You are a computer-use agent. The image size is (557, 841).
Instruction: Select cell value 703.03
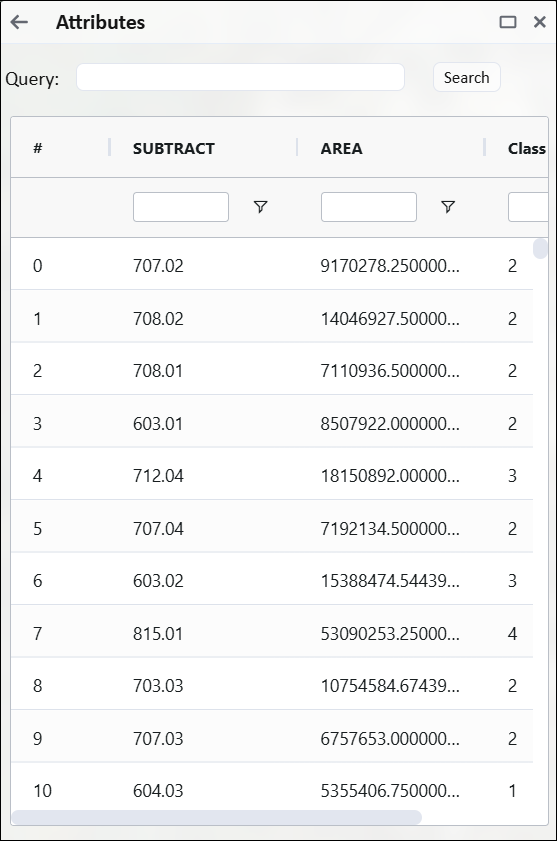pos(158,686)
